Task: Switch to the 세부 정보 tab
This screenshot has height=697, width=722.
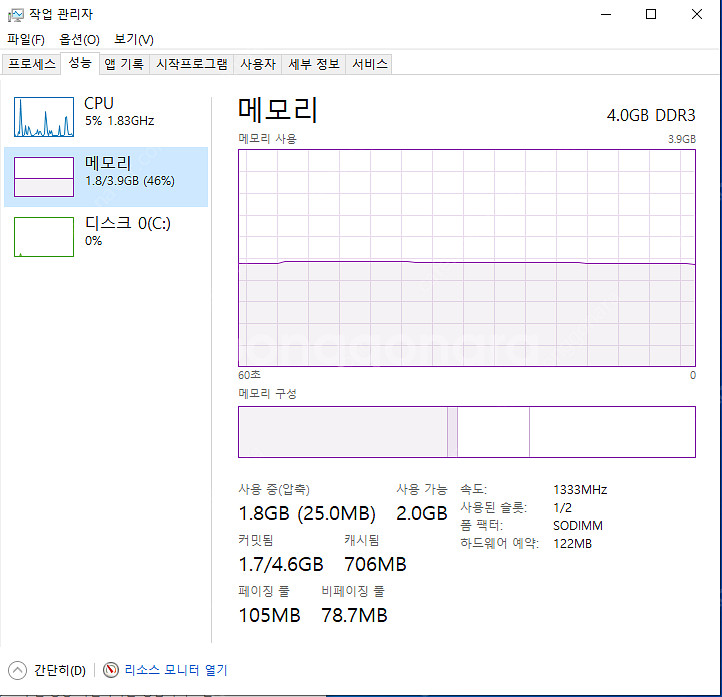Action: tap(314, 64)
